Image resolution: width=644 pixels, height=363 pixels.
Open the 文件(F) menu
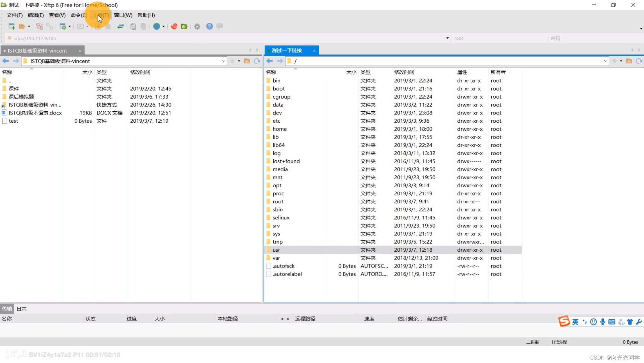click(x=14, y=15)
